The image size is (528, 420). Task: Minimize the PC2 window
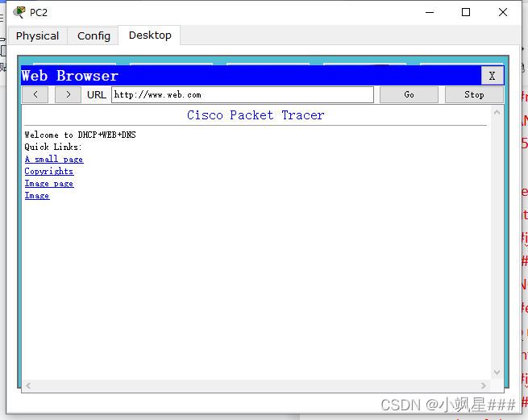tap(430, 12)
